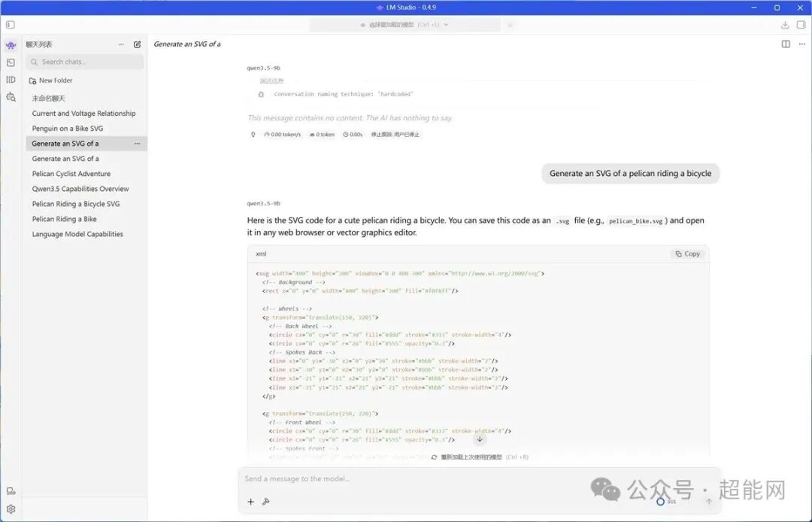Click the '聊天列表' chat list header
Screen dimensions: 812x522
coord(39,44)
